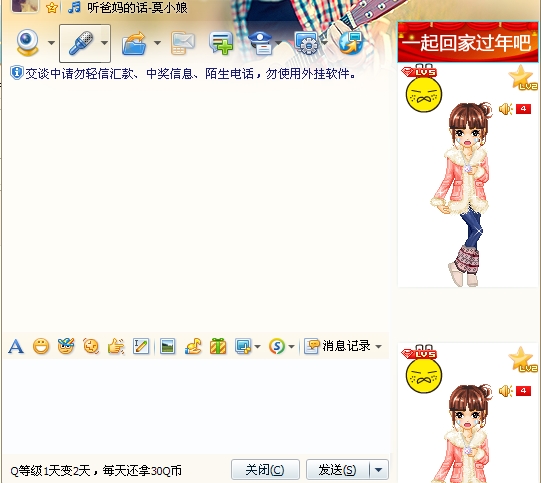Click the 发送(S) send button
Viewport: 541px width, 483px height.
coord(337,470)
